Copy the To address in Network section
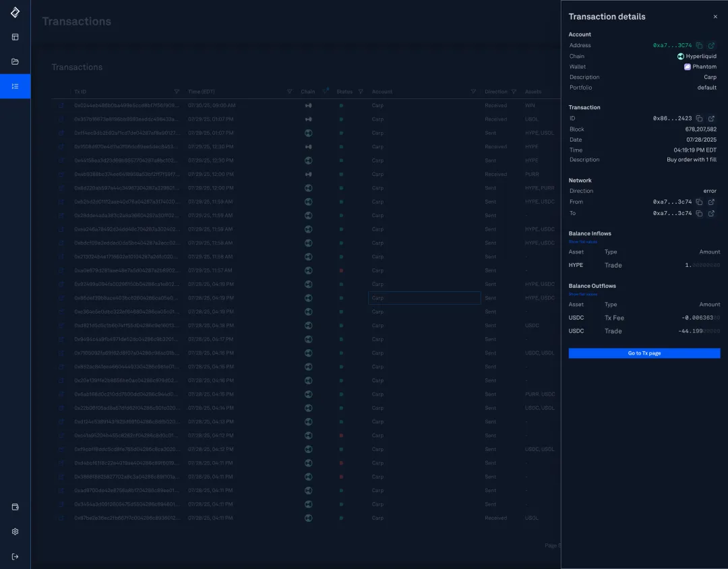Screen dimensions: 728x569 tap(700, 213)
